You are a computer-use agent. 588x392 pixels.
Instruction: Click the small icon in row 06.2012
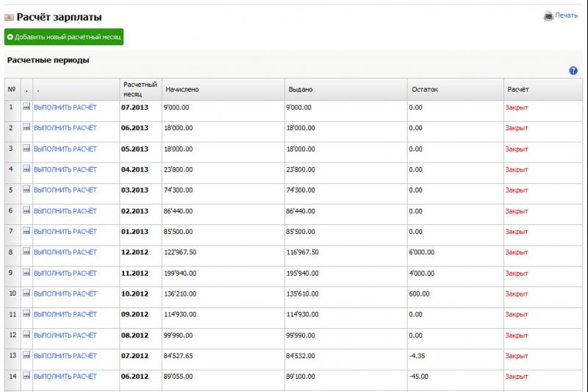click(26, 376)
